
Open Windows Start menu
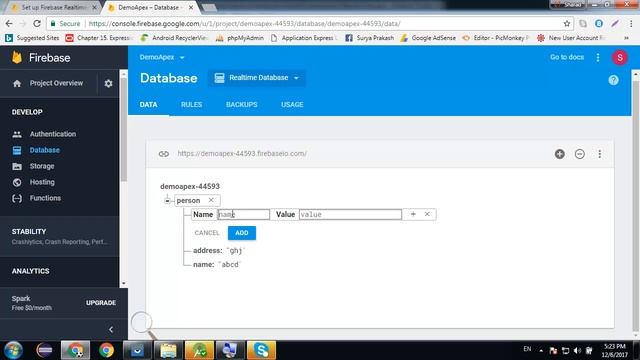(x=13, y=350)
